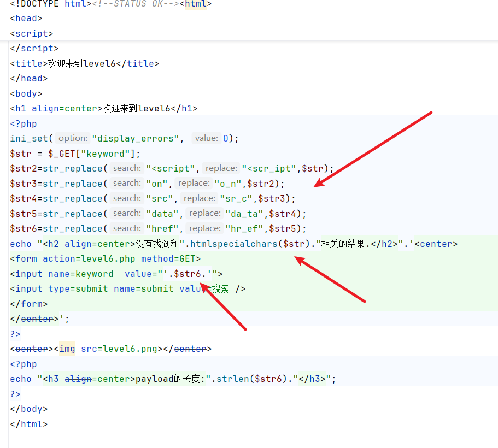Click the 'value:' parameter hint in ini_set
The width and height of the screenshot is (498, 448).
206,139
